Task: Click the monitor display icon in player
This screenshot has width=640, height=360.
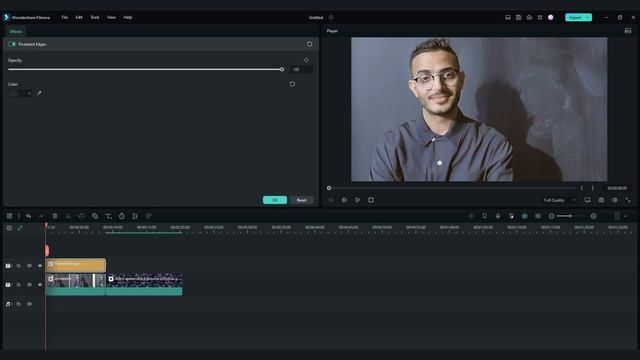Action: [x=587, y=200]
